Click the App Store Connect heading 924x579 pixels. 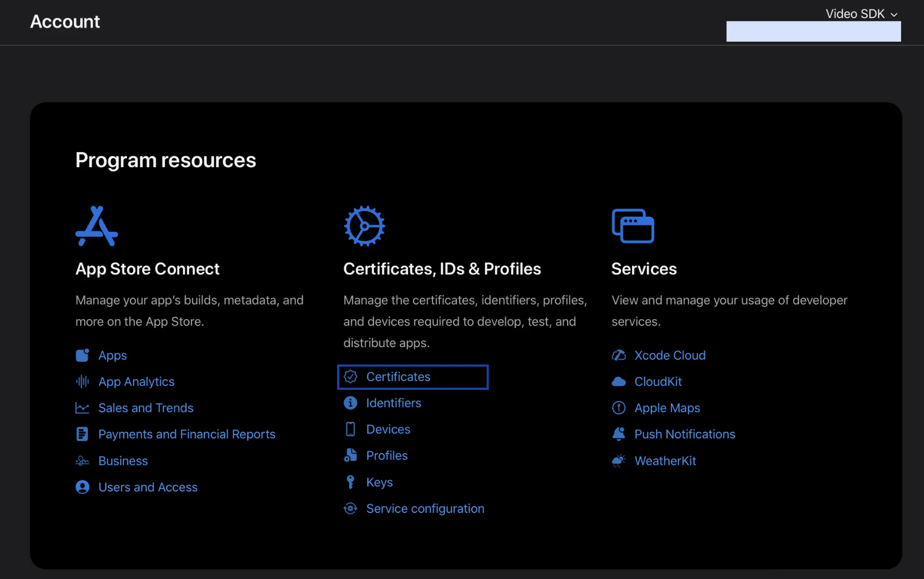click(x=147, y=269)
